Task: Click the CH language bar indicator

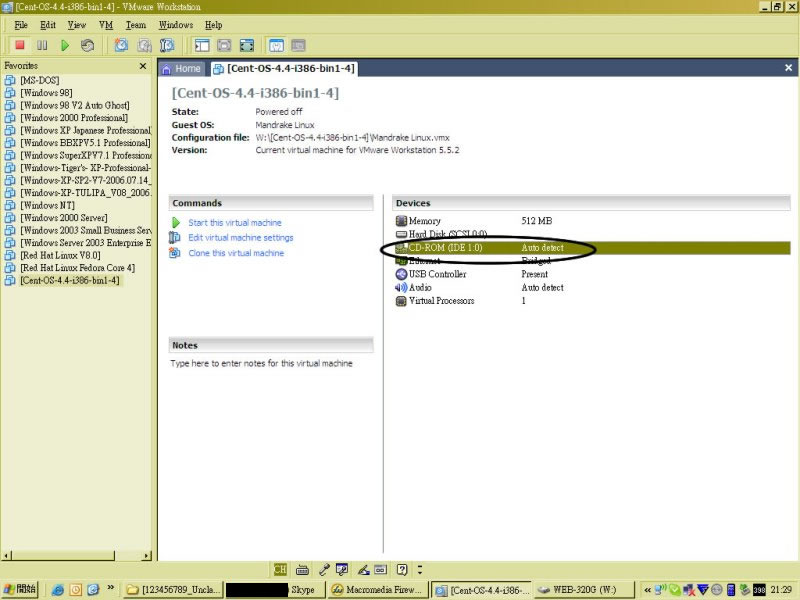Action: tap(280, 569)
